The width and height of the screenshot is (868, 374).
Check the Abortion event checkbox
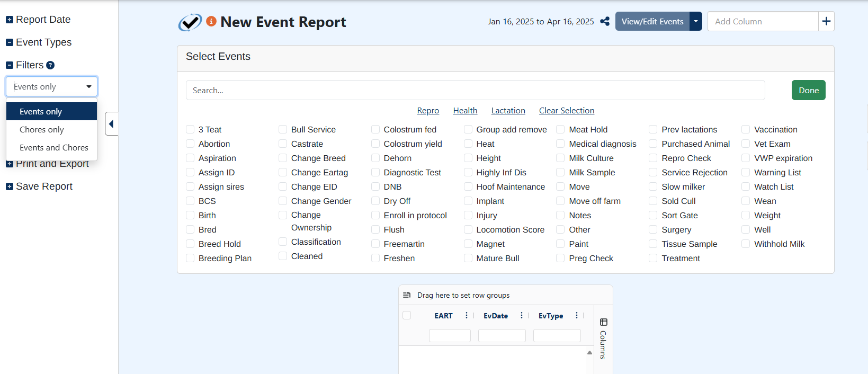click(190, 144)
